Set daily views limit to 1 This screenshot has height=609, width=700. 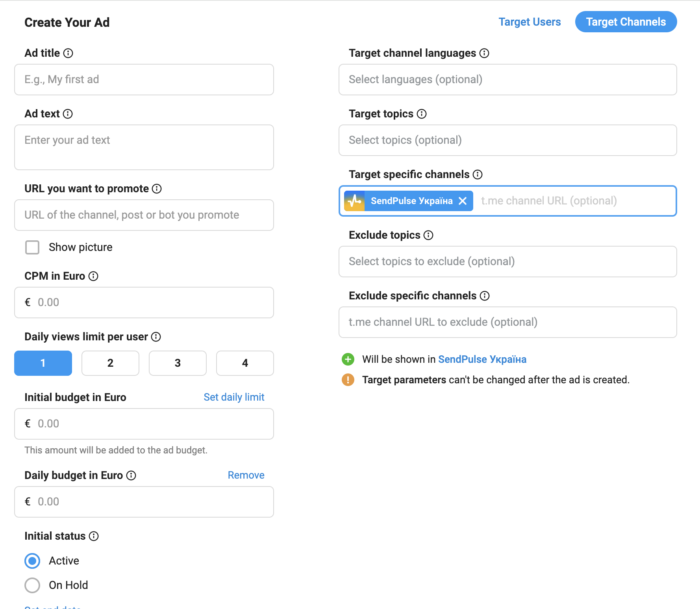pos(43,363)
